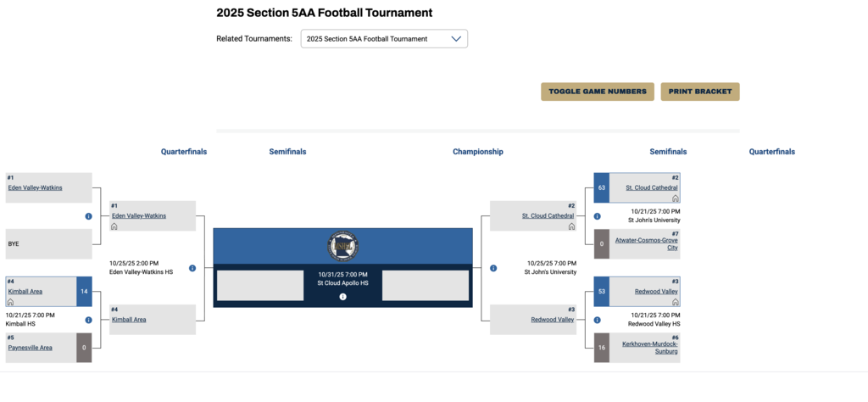868x402 pixels.
Task: Click the empty left championship team slot
Action: point(259,286)
